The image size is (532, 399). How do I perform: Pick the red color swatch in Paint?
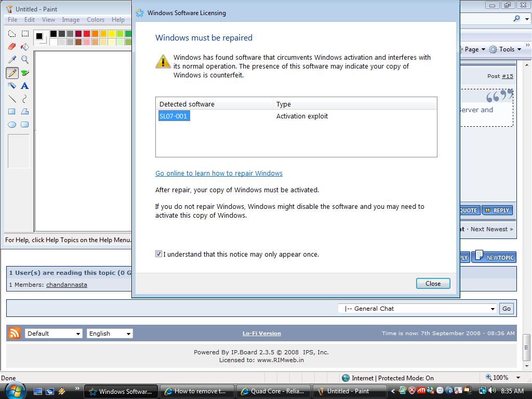tap(87, 34)
